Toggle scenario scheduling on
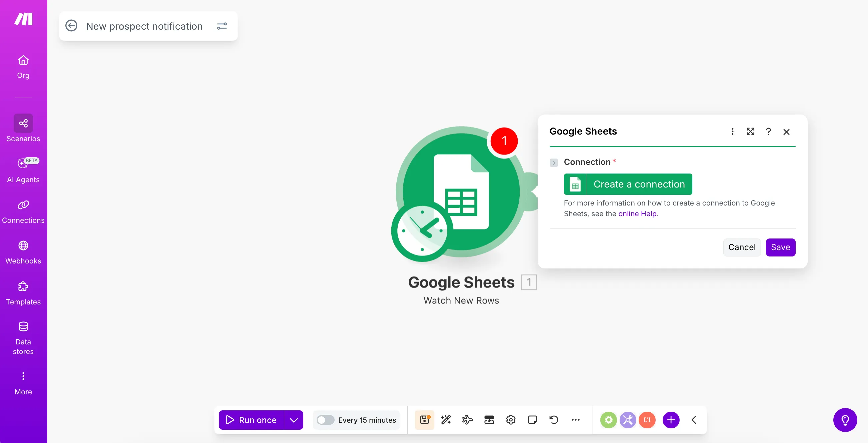The height and width of the screenshot is (443, 868). 325,420
